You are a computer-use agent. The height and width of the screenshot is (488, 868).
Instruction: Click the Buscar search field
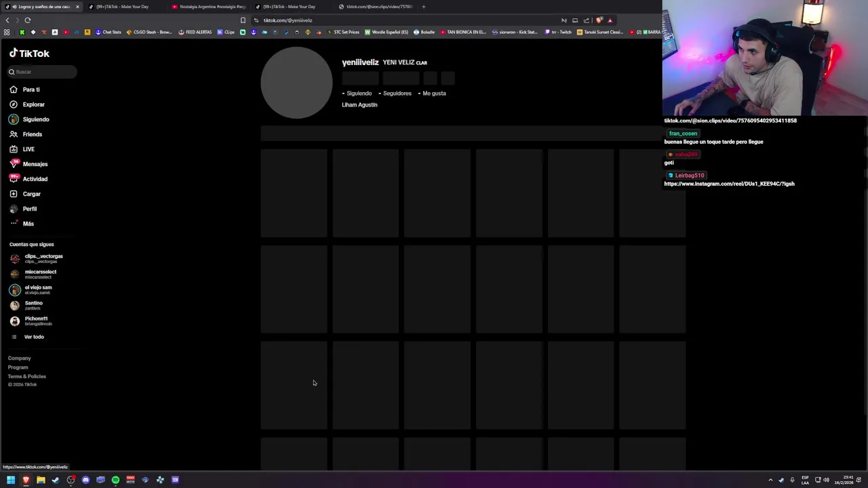pos(42,72)
